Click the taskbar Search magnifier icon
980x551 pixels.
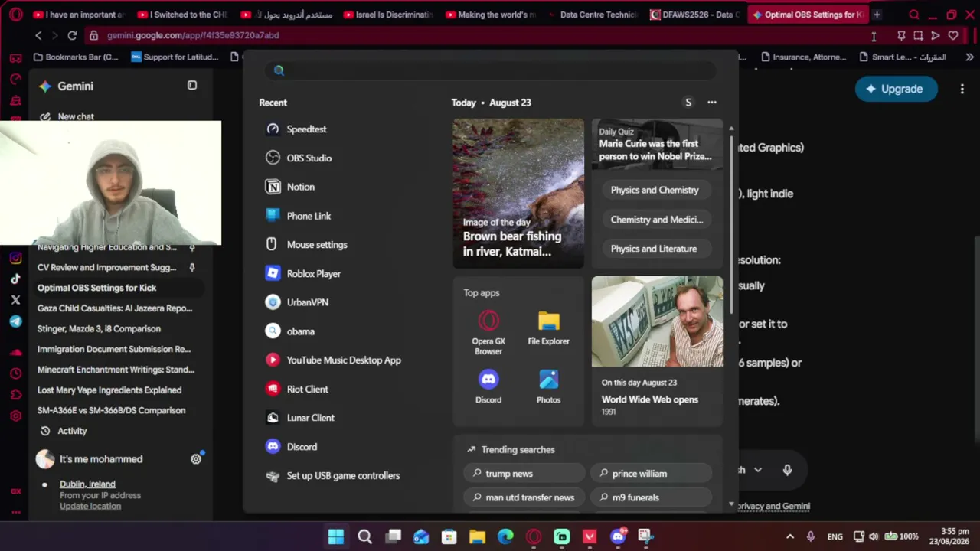pos(364,536)
